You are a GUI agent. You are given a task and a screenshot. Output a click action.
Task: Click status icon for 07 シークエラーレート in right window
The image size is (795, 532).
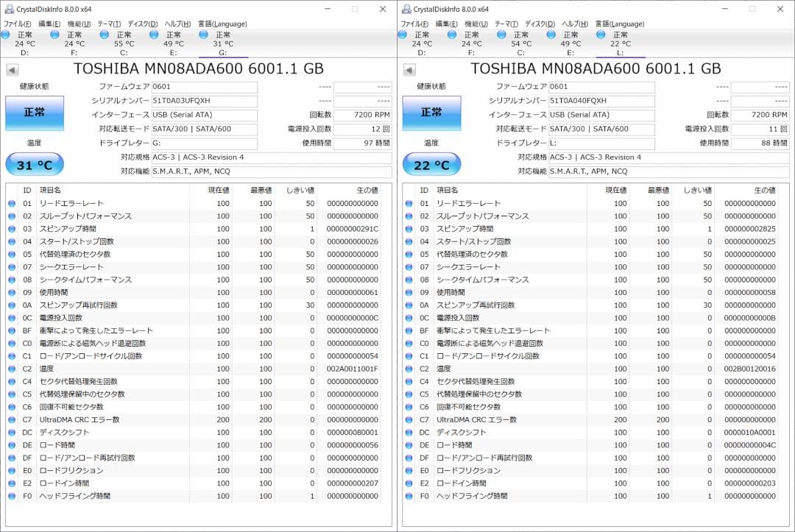pyautogui.click(x=409, y=267)
